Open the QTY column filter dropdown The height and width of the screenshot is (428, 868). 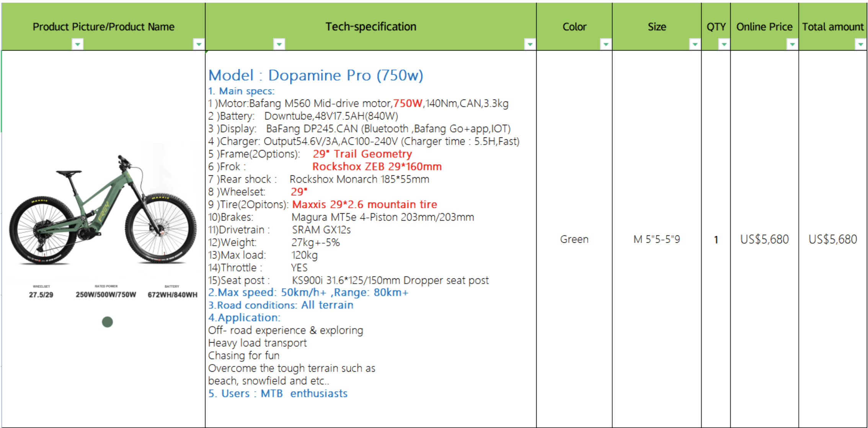pyautogui.click(x=724, y=44)
